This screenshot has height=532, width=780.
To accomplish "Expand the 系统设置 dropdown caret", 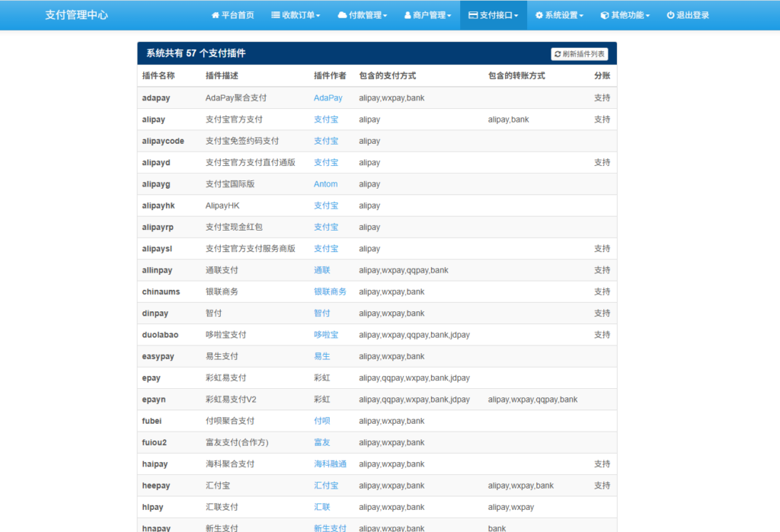I will (x=582, y=16).
